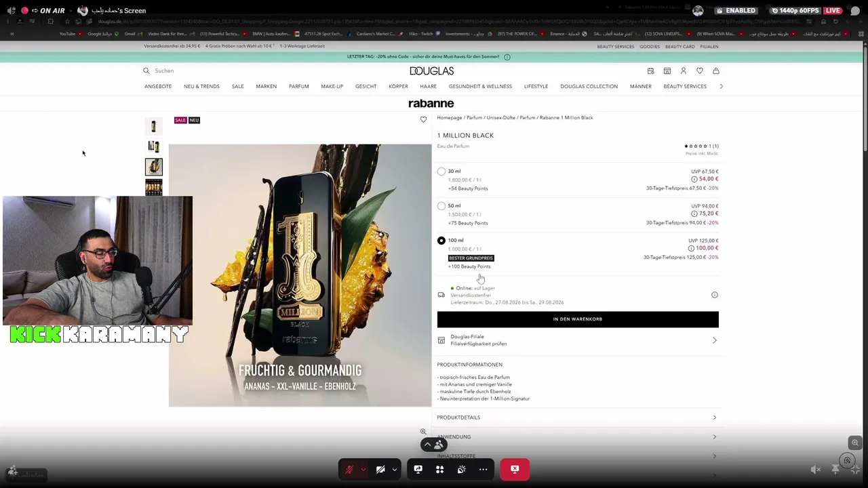Open delivery information info icon
This screenshot has width=868, height=488.
[714, 295]
